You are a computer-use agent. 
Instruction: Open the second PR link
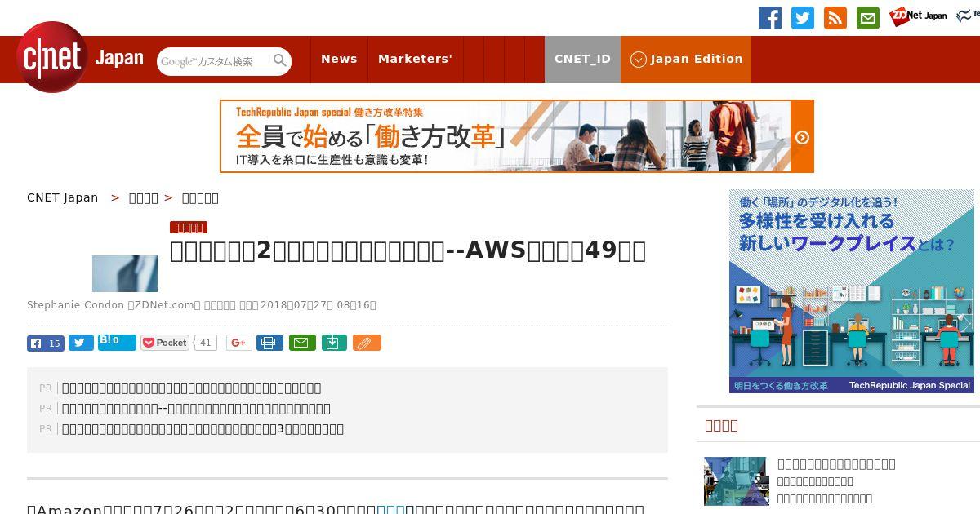[196, 409]
